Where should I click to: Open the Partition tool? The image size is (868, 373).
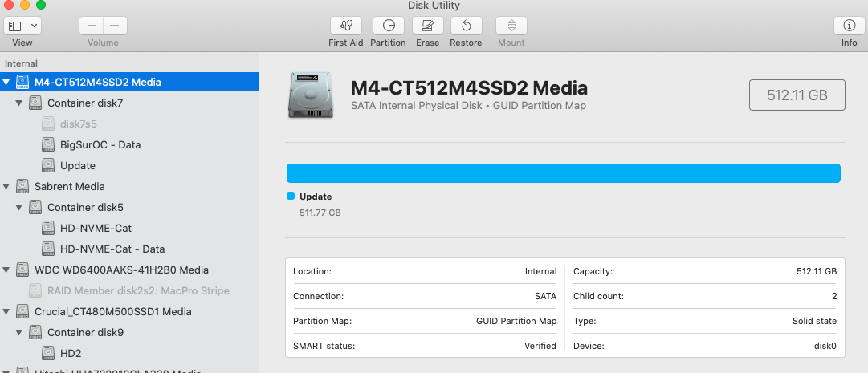click(x=388, y=26)
